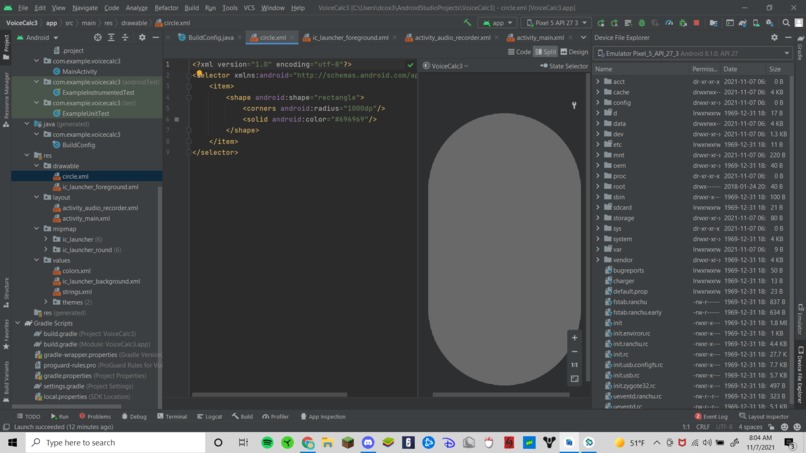Zoom in on the drawable preview
The height and width of the screenshot is (453, 806).
(574, 338)
